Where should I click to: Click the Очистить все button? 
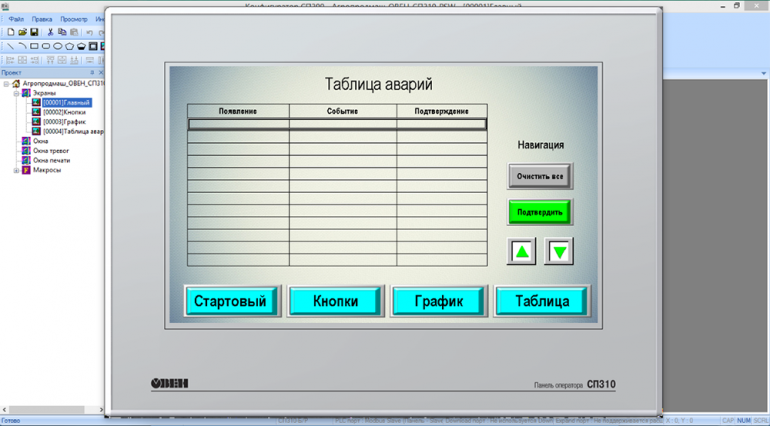540,177
